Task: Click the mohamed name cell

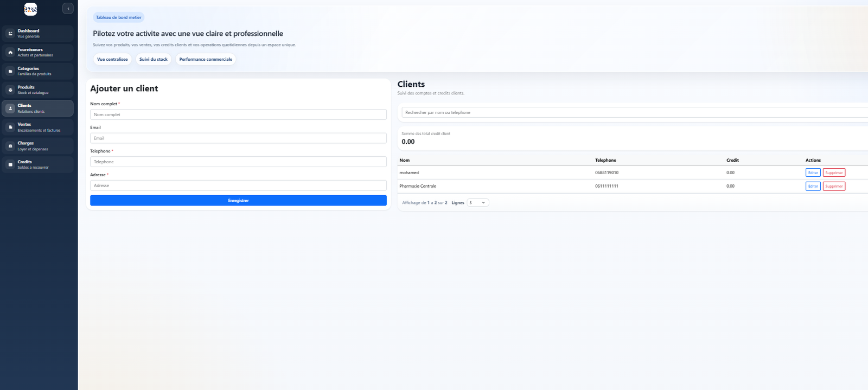Action: pyautogui.click(x=409, y=172)
